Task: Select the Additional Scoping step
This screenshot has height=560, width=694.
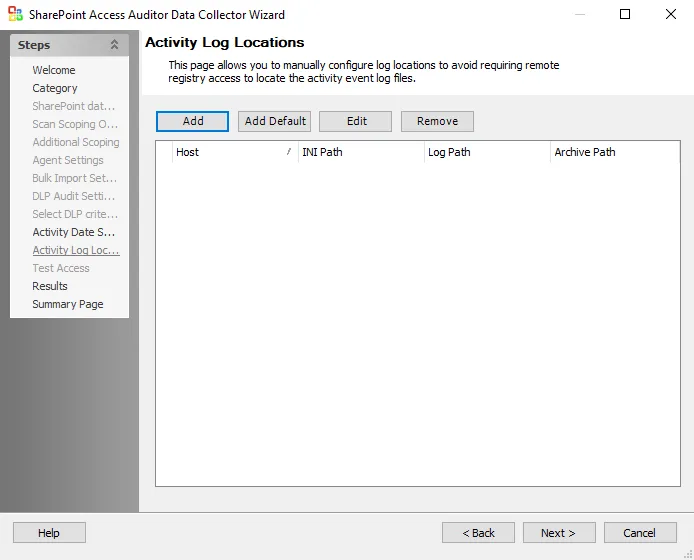Action: 76,142
